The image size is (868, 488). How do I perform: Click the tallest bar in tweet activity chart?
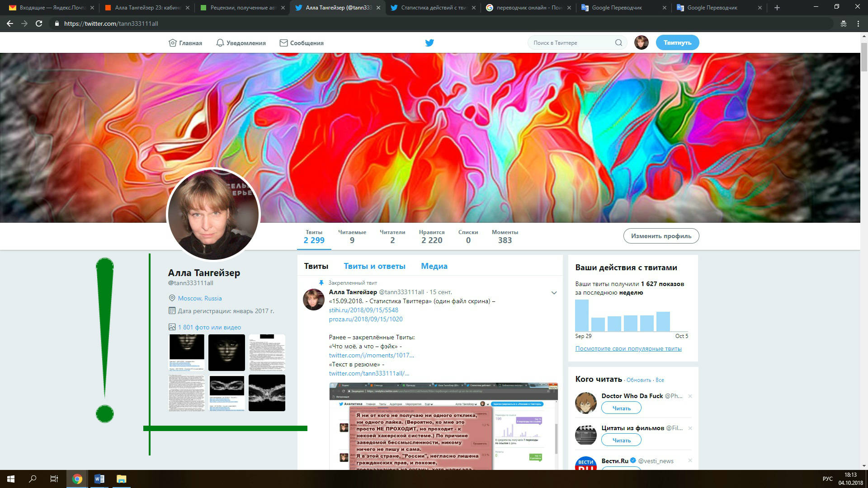click(x=582, y=315)
